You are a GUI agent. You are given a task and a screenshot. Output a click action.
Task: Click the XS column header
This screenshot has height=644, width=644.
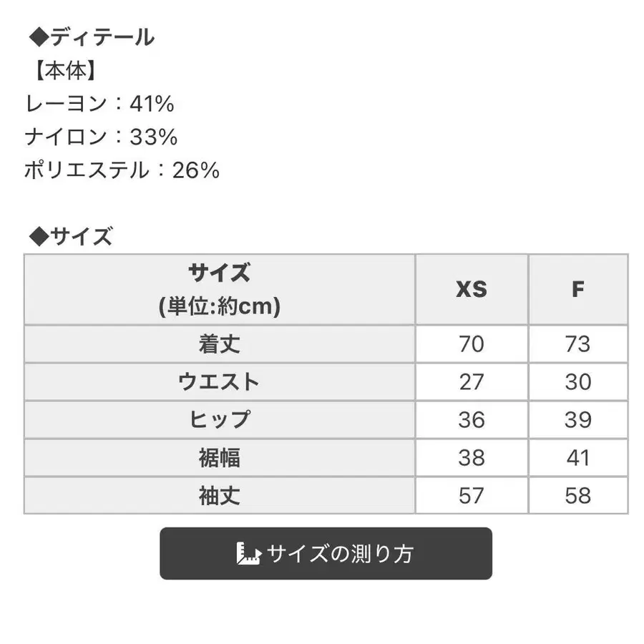[x=470, y=288]
